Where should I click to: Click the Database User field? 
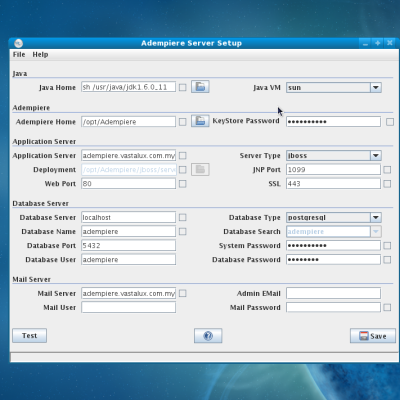click(x=129, y=260)
